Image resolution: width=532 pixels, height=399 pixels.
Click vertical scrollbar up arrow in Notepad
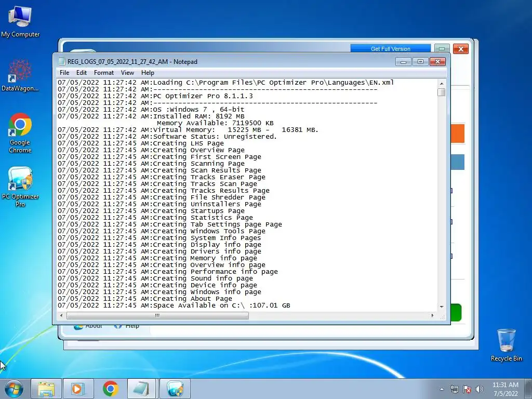click(x=442, y=83)
